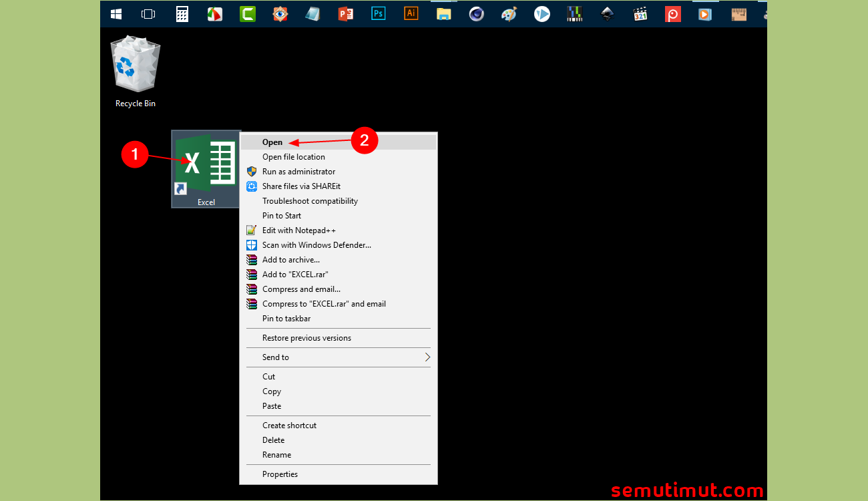Launch Photoshop from the taskbar
The width and height of the screenshot is (868, 501).
click(379, 13)
